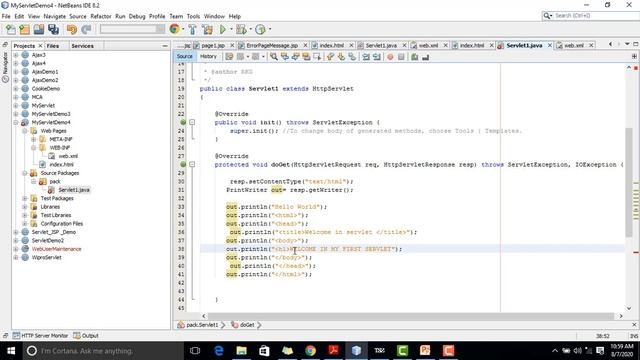The image size is (640, 360).
Task: Click the override marker icon on the init line
Action: (183, 122)
